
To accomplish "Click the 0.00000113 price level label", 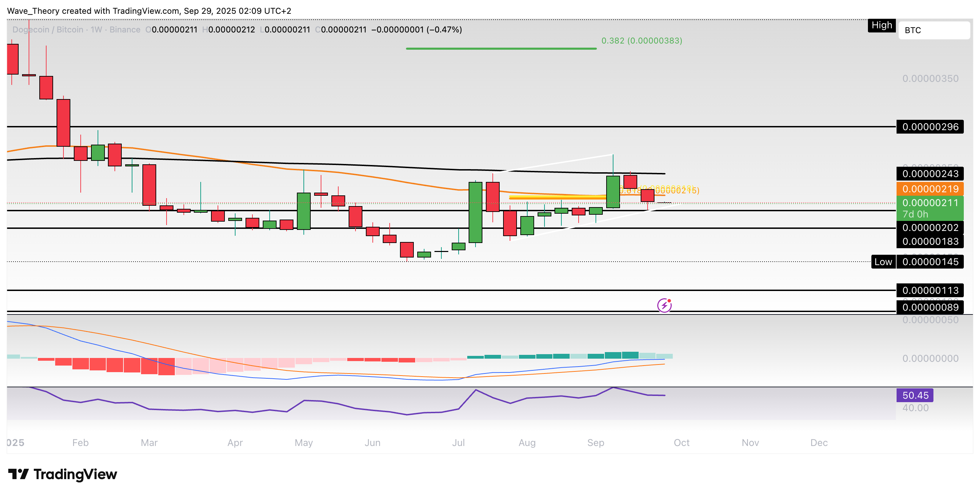I will (x=930, y=291).
